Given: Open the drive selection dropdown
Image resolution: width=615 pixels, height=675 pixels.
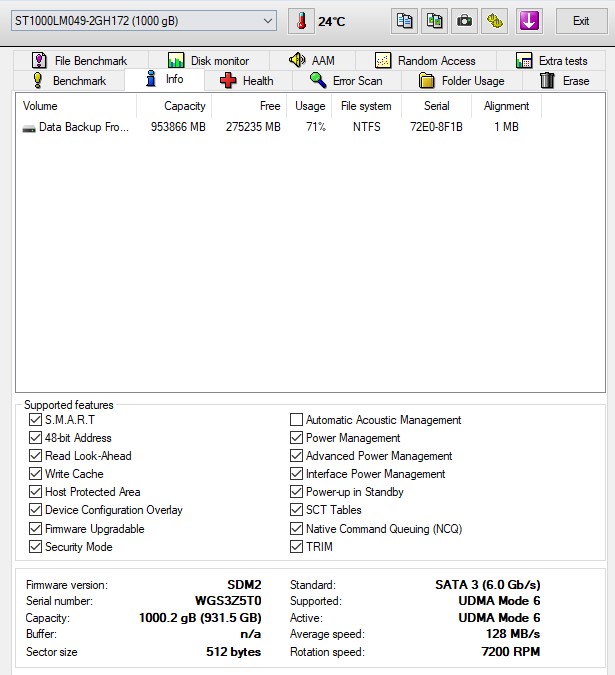Looking at the screenshot, I should 143,21.
